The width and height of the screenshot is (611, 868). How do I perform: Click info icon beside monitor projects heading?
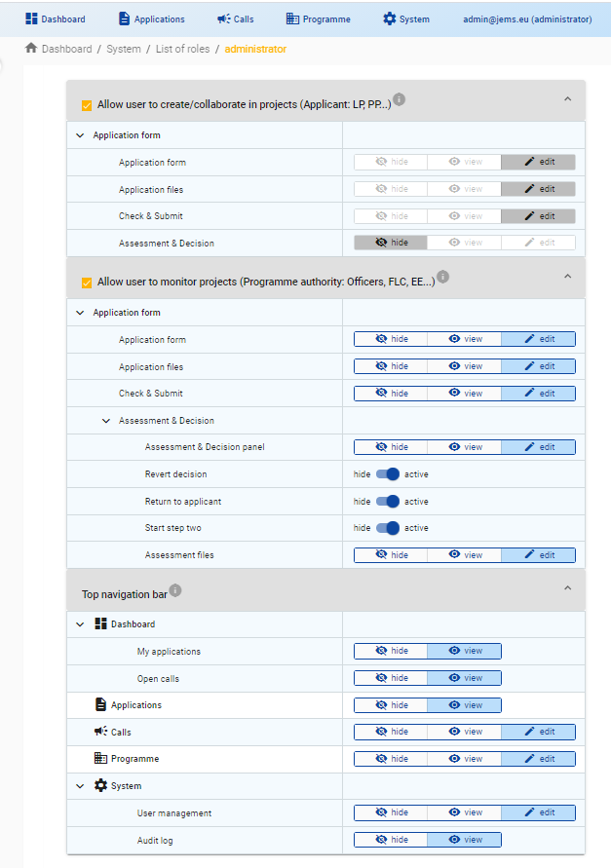pyautogui.click(x=442, y=277)
